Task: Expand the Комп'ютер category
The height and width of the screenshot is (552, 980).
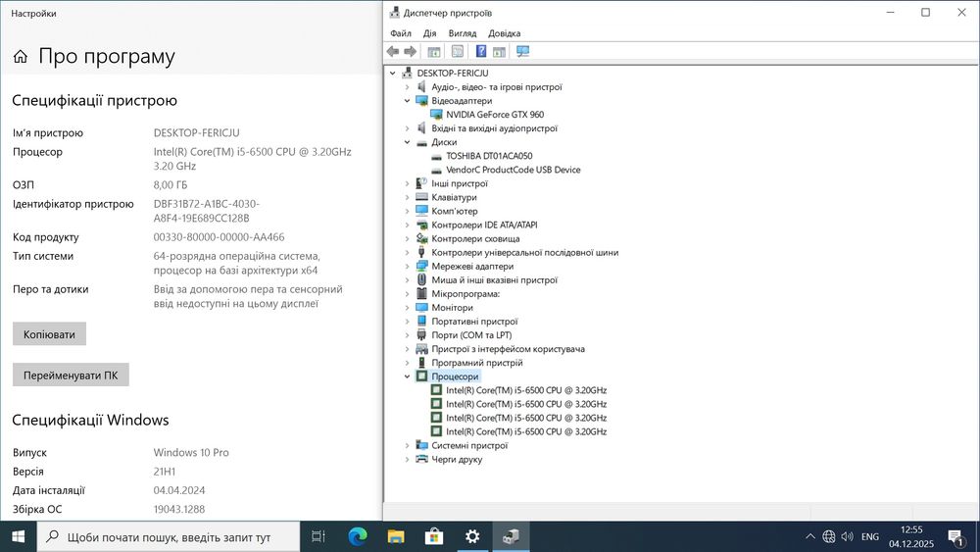Action: coord(407,211)
